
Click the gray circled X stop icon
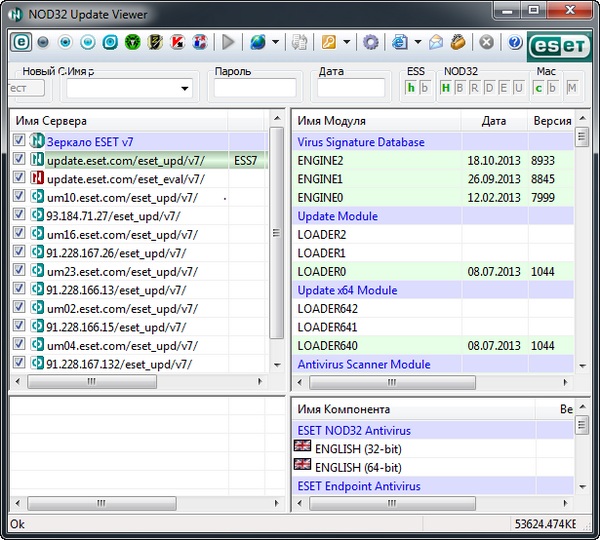point(486,42)
